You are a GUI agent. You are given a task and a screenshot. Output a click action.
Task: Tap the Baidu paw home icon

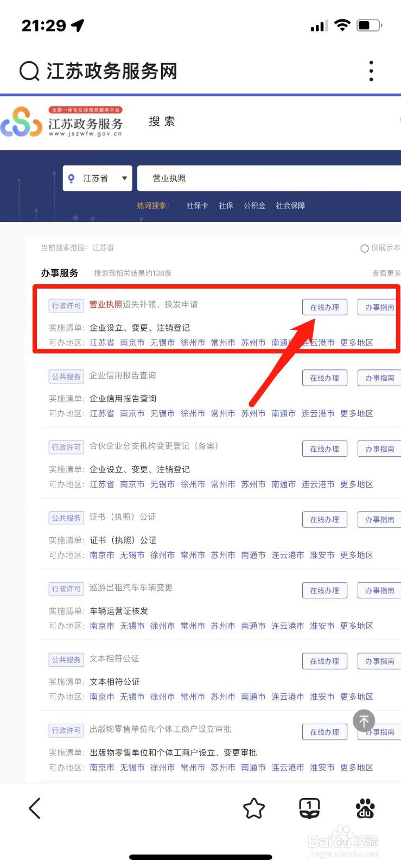pyautogui.click(x=365, y=808)
